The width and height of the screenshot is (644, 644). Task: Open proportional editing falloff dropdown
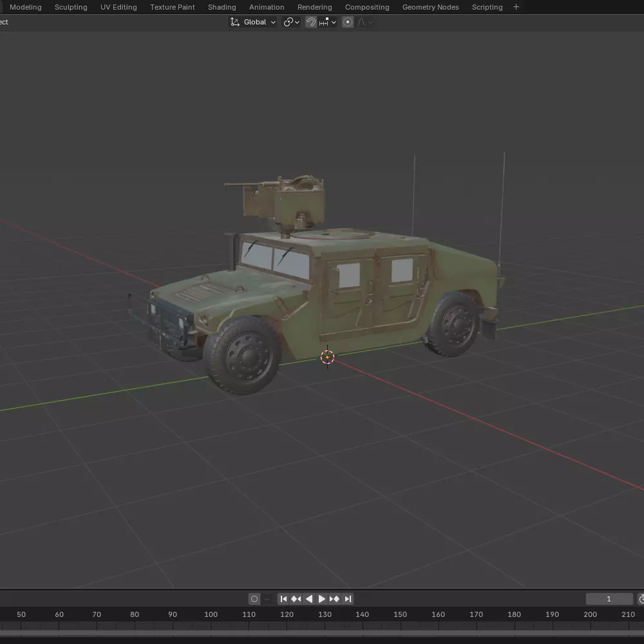pyautogui.click(x=365, y=22)
